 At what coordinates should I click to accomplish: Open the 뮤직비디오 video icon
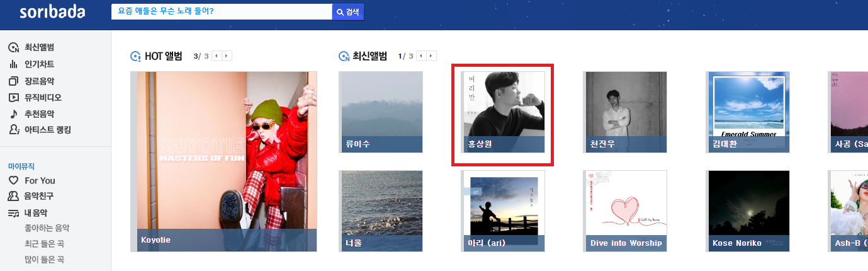click(13, 98)
